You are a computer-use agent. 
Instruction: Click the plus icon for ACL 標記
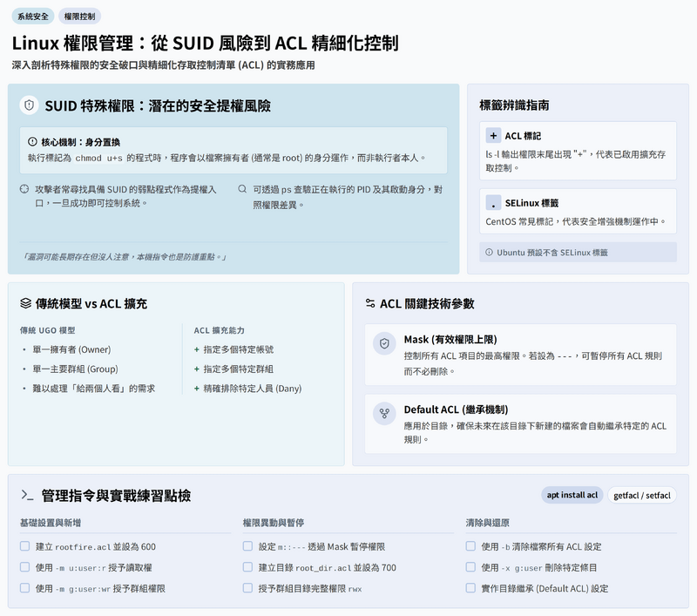point(493,136)
